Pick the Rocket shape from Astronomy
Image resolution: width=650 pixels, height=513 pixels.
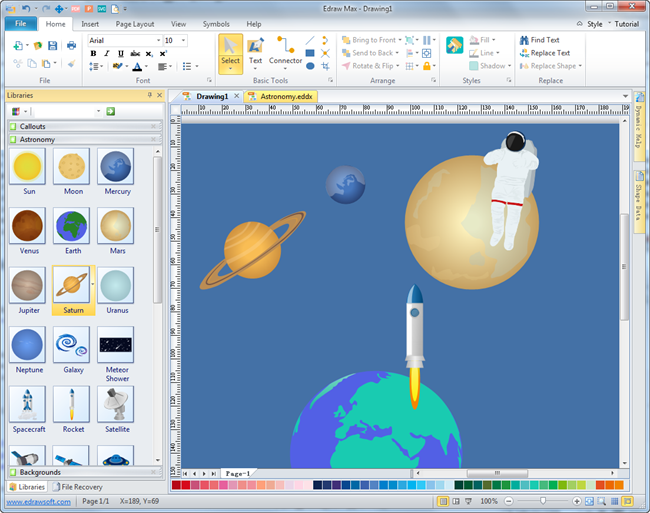tap(73, 405)
